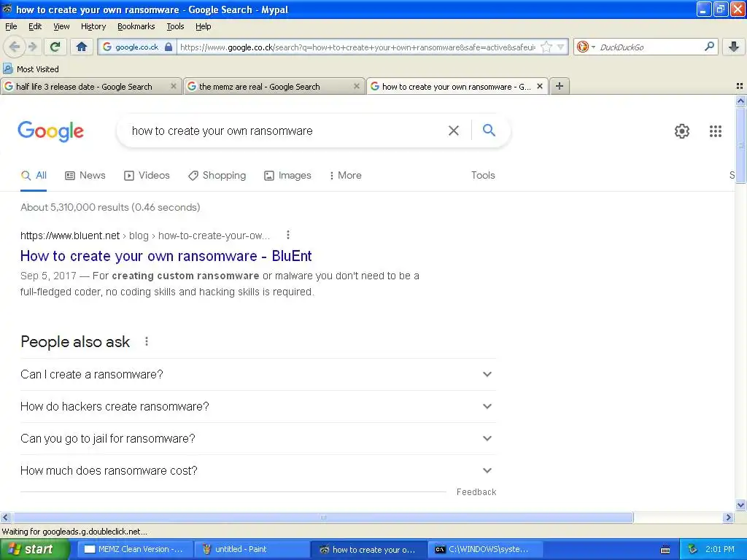The image size is (747, 560).
Task: Expand How much does ransomware cost question
Action: click(x=258, y=470)
